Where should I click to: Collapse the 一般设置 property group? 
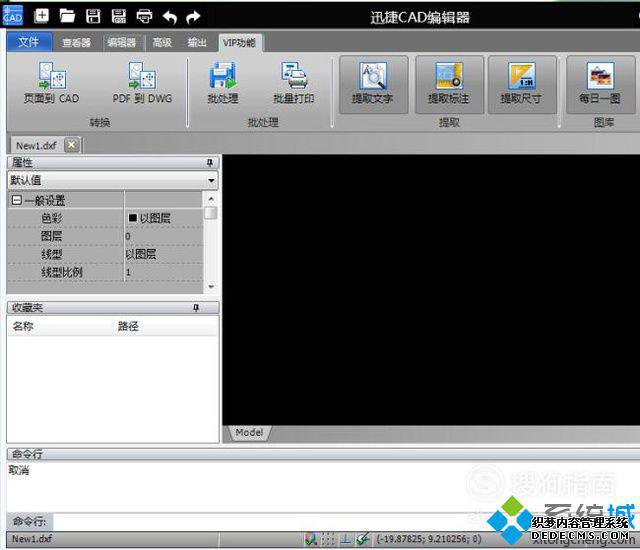(16, 200)
